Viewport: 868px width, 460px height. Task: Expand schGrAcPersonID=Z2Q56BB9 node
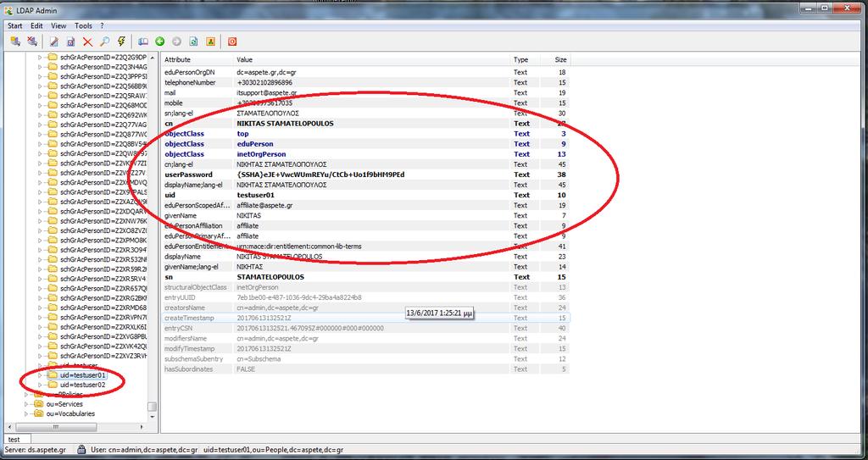tap(40, 86)
